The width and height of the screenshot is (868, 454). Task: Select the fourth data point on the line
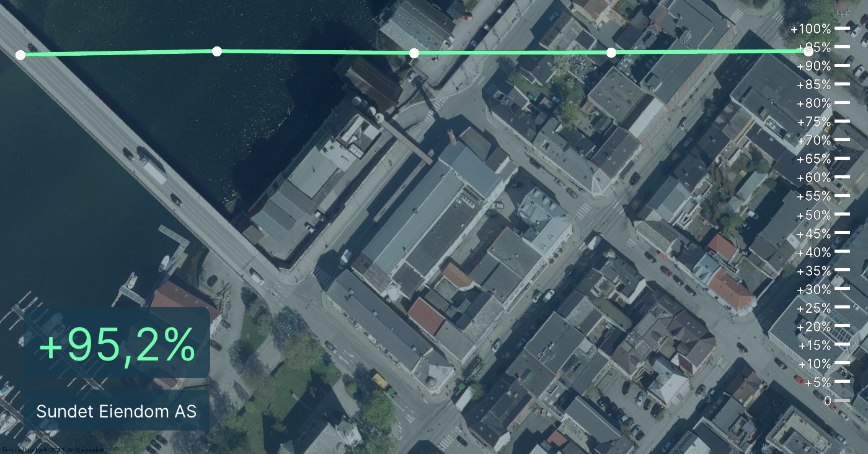(611, 53)
